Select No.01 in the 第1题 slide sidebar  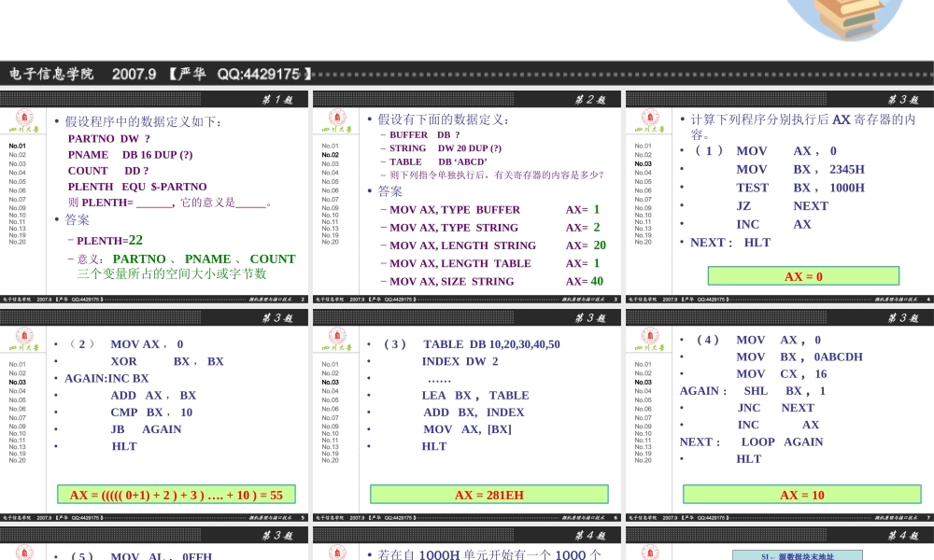(x=18, y=146)
